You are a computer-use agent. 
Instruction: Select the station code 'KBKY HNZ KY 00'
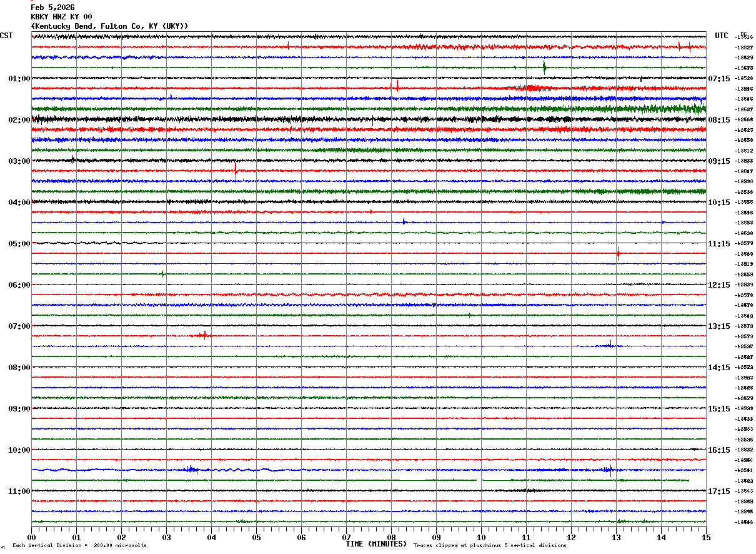coord(61,17)
